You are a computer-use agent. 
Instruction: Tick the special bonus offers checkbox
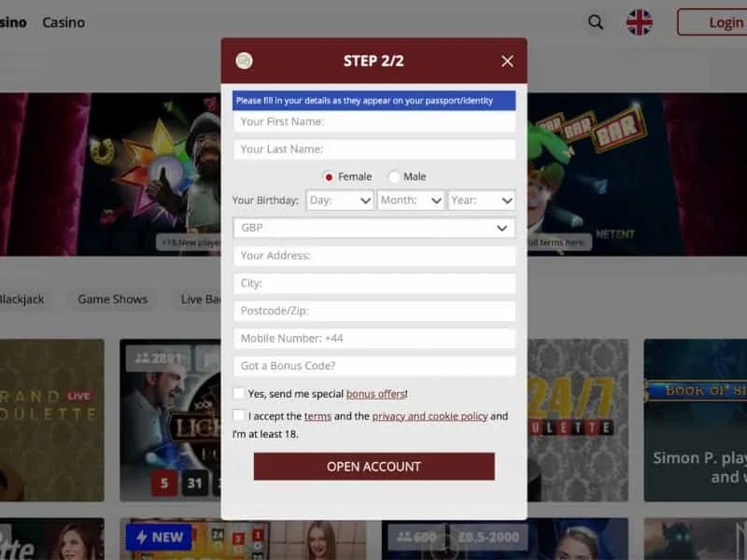click(239, 393)
